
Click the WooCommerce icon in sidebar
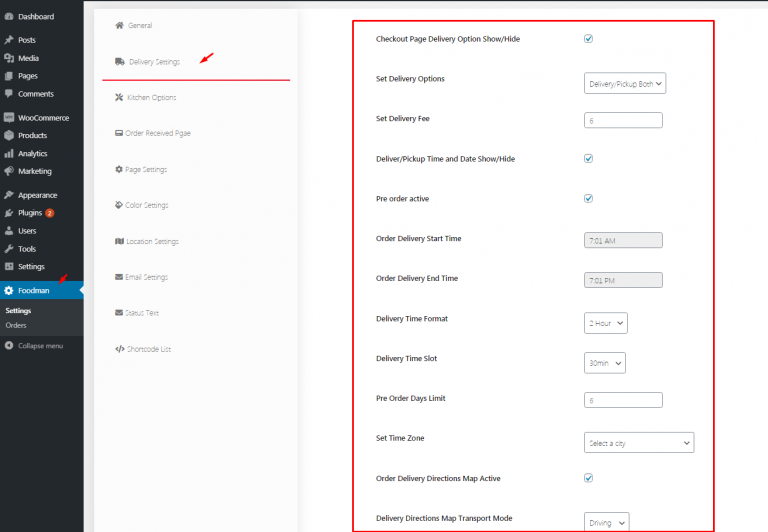pos(9,118)
